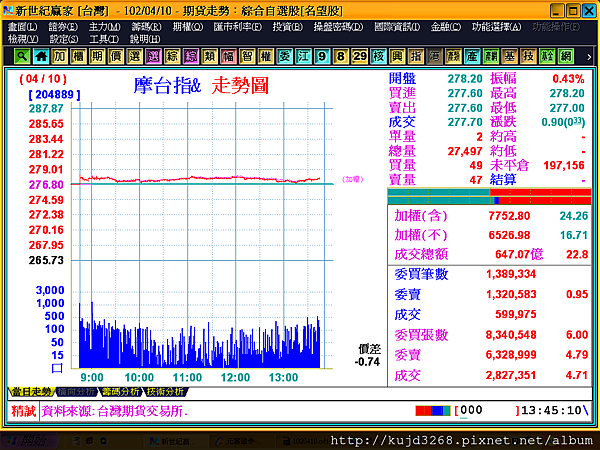The height and width of the screenshot is (450, 600).
Task: Click the 興 toolbar icon
Action: pos(397,56)
